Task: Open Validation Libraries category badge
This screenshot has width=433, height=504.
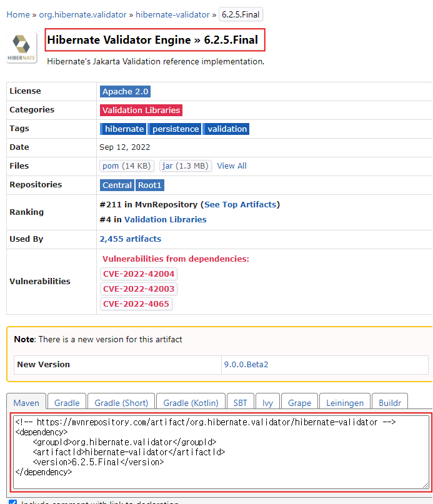Action: pyautogui.click(x=141, y=111)
